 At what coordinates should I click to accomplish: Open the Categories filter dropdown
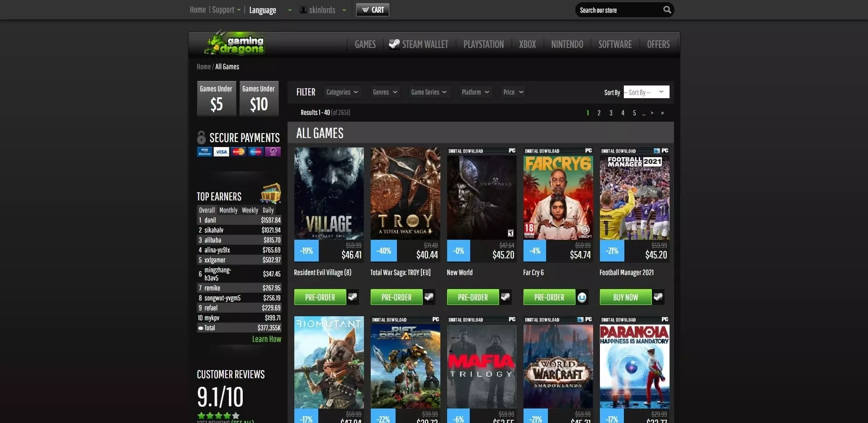[x=342, y=92]
